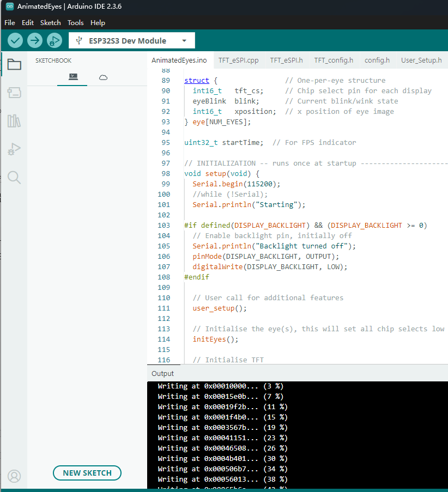The width and height of the screenshot is (448, 492).
Task: Click the 'pinMode(DISPLAY_BACKLIGHT, OUTPUT);' line
Action: (x=266, y=257)
